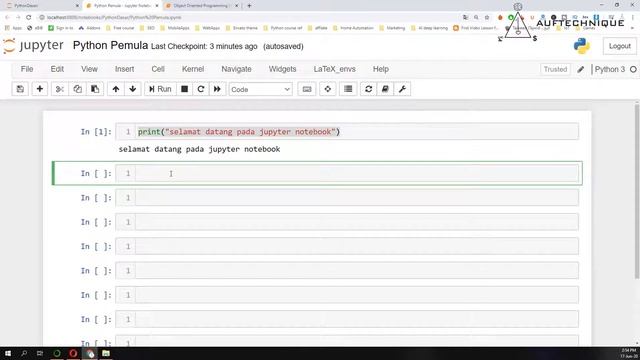Click the kernel idle circle indicator

[x=633, y=69]
